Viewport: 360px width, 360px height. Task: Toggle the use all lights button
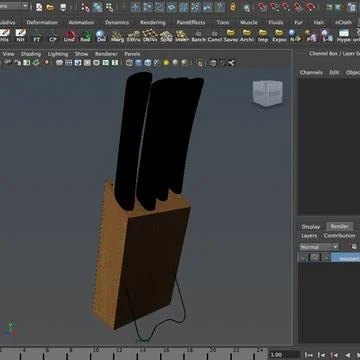[x=166, y=63]
